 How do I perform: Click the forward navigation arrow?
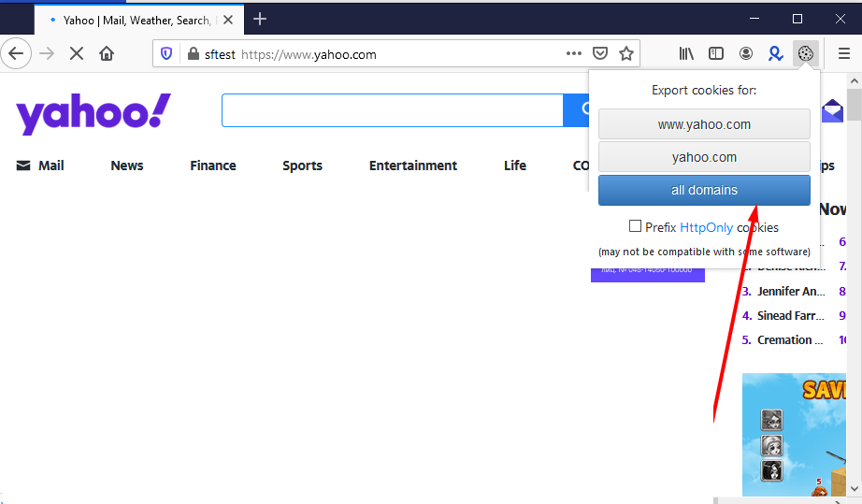pos(48,53)
